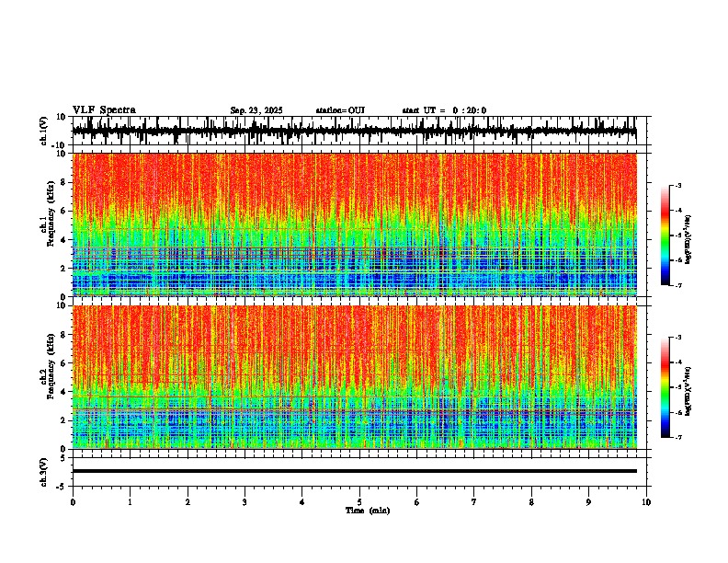Click inside the ch.2 frequency spectrogram
728x563 pixels.
tap(354, 377)
